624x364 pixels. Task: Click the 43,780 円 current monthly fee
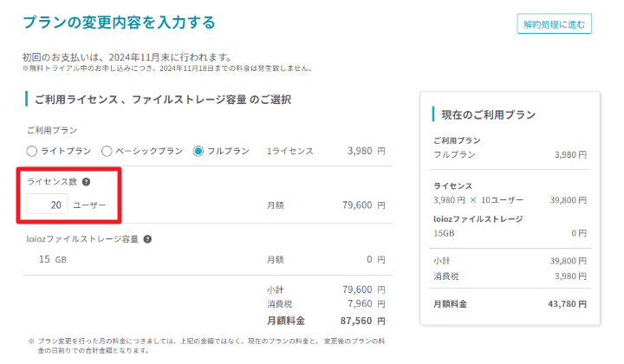567,304
